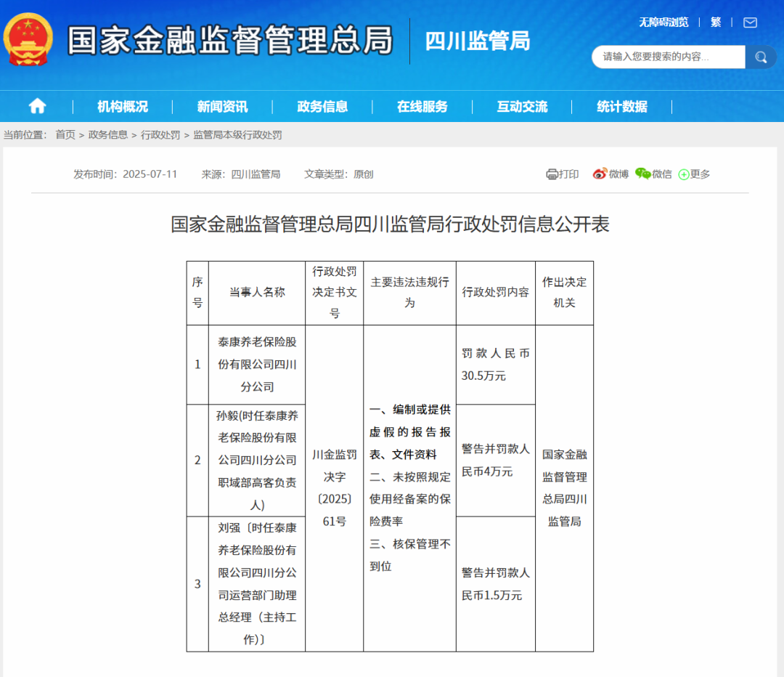Go to 首页 in the breadcrumb

[65, 135]
